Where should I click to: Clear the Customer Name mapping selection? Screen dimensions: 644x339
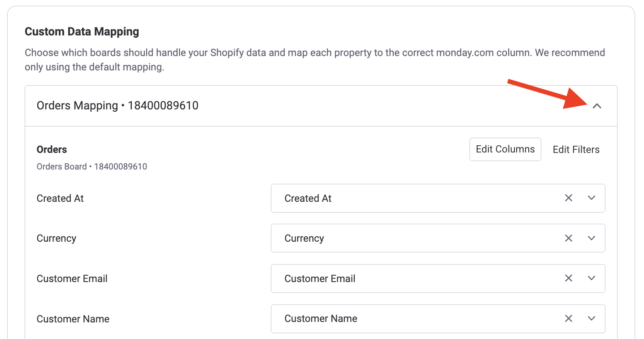tap(569, 318)
